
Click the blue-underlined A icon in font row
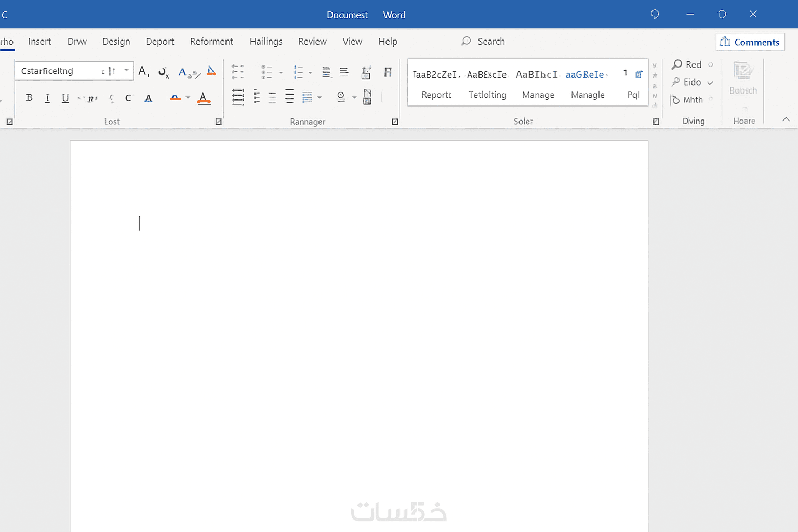click(x=149, y=98)
